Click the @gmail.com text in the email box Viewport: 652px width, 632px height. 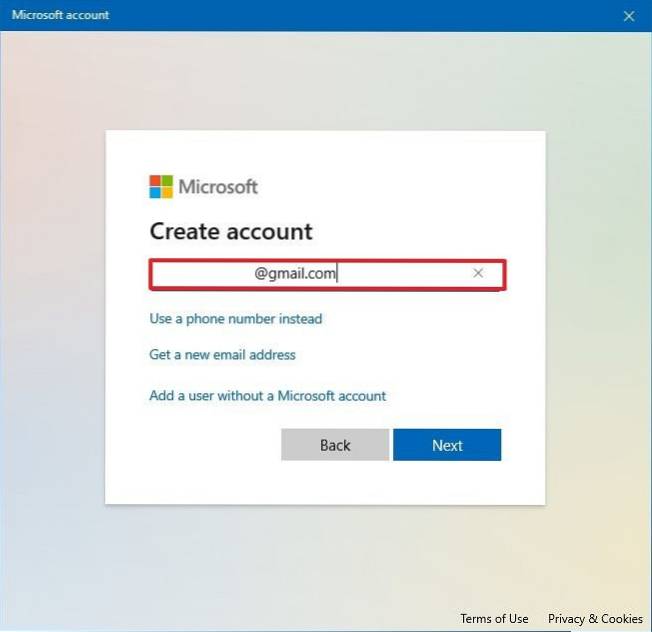pos(295,273)
